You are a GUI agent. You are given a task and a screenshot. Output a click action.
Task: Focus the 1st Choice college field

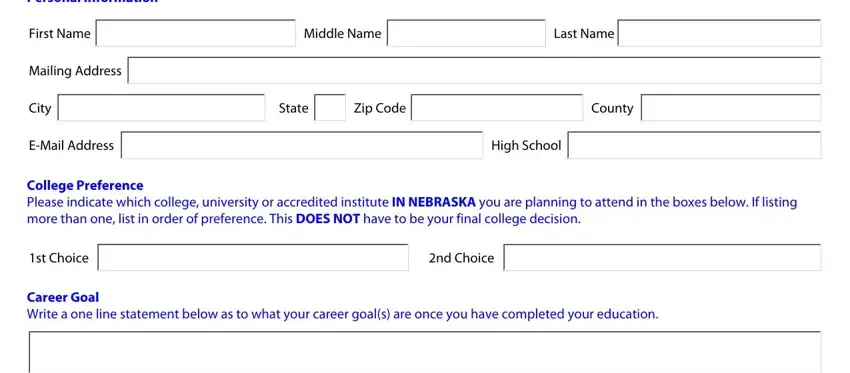253,258
